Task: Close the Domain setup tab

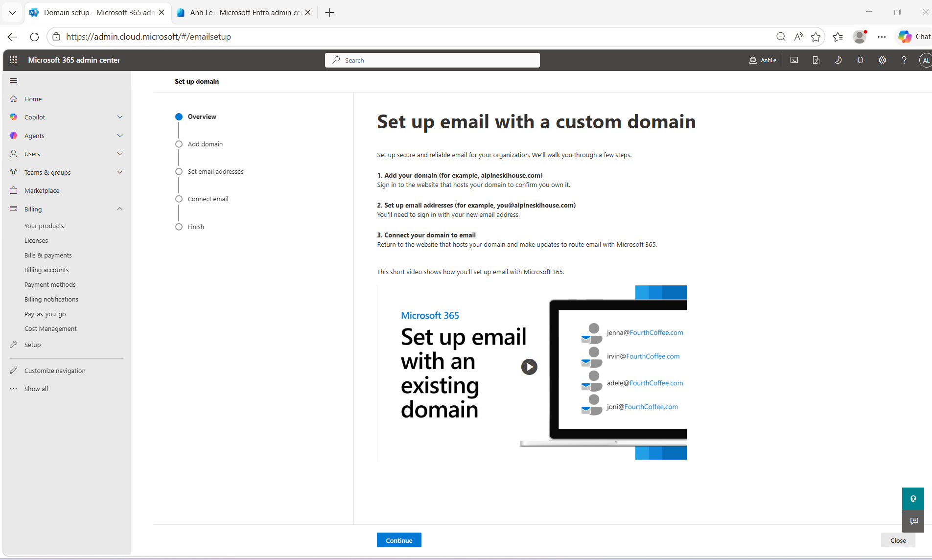Action: (x=162, y=13)
